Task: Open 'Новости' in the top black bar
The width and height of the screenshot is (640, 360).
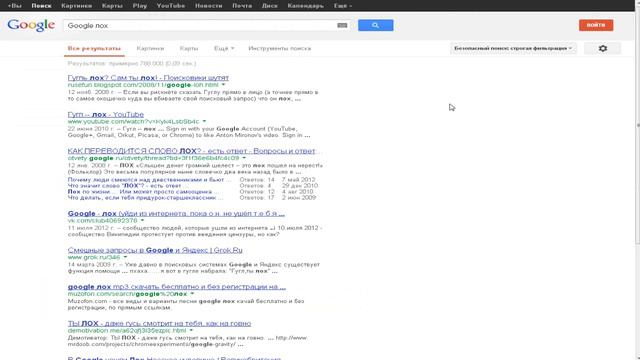Action: 208,6
